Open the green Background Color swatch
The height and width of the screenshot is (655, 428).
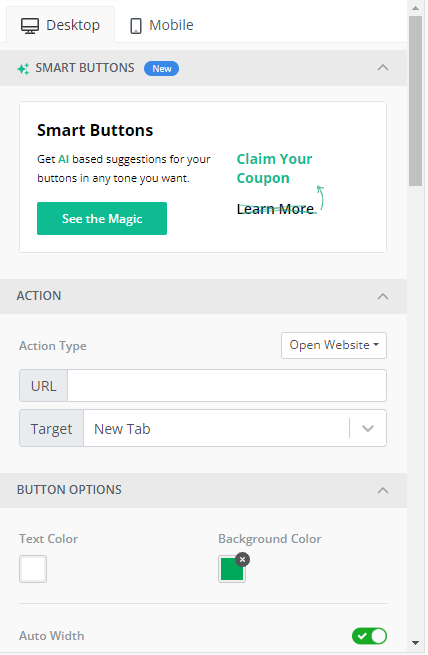click(x=232, y=569)
